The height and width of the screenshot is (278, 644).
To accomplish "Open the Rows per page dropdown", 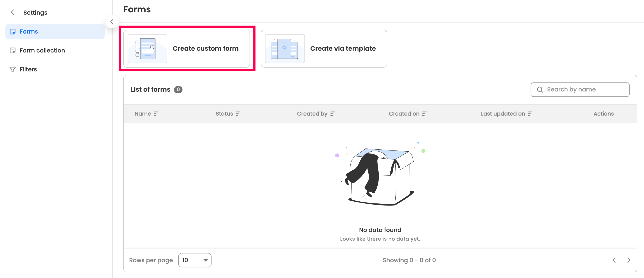I will click(194, 260).
